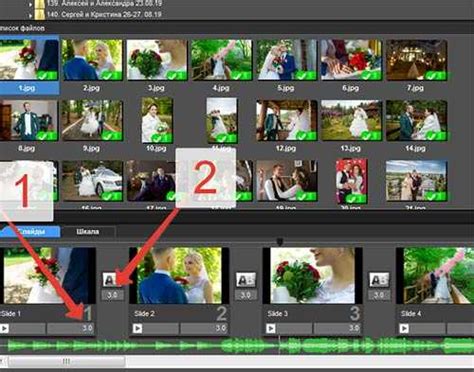
Task: Play Slide 3 preview button
Action: 271,328
